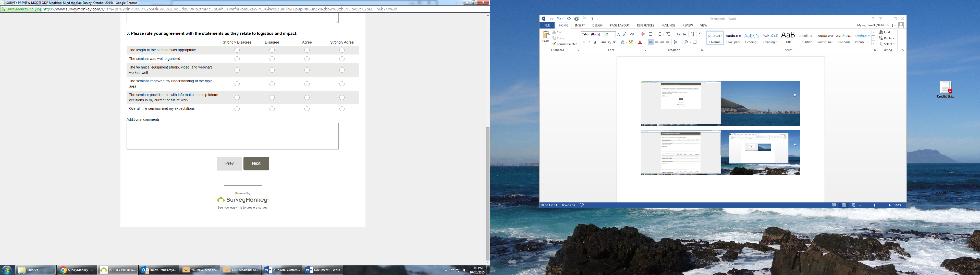The image size is (980, 275).
Task: Open the font size 11 dropdown
Action: pyautogui.click(x=614, y=34)
